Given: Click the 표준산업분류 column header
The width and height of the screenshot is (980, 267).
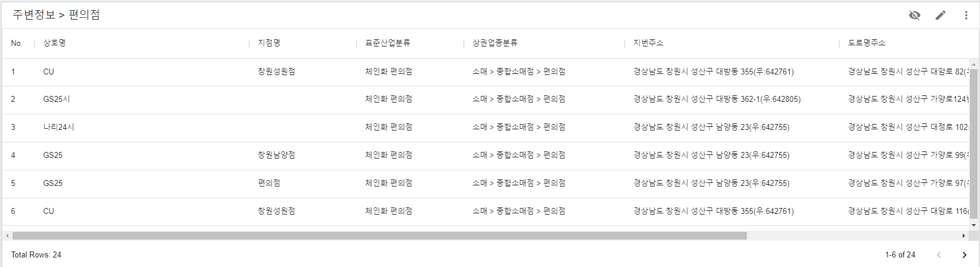Looking at the screenshot, I should coord(387,43).
